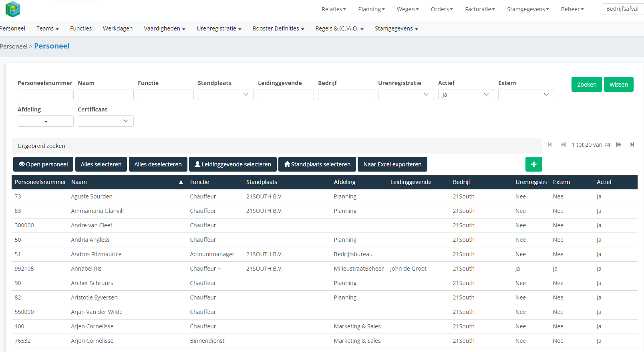Expand Rooster Definities submenu
The height and width of the screenshot is (352, 644).
pos(278,28)
